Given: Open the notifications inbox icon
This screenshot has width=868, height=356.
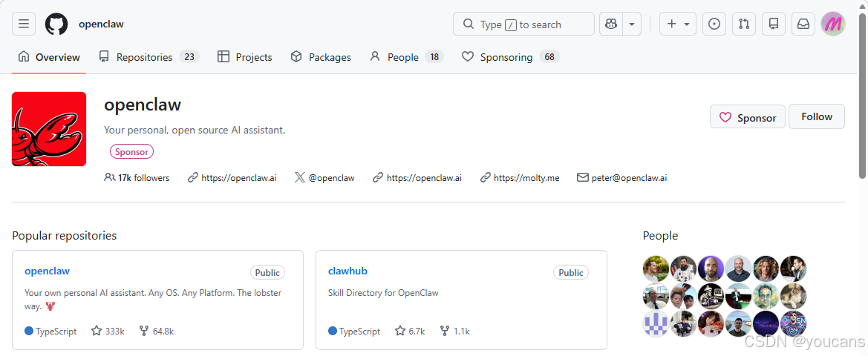Looking at the screenshot, I should pyautogui.click(x=803, y=24).
